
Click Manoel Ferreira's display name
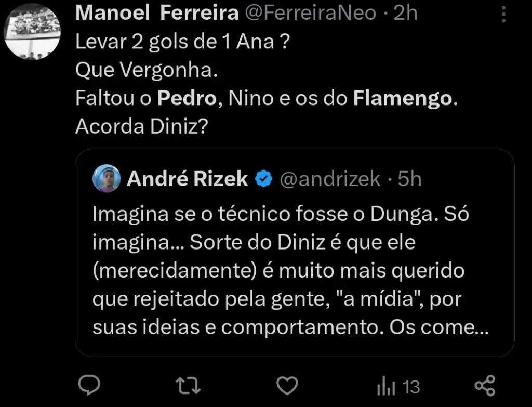tap(156, 14)
